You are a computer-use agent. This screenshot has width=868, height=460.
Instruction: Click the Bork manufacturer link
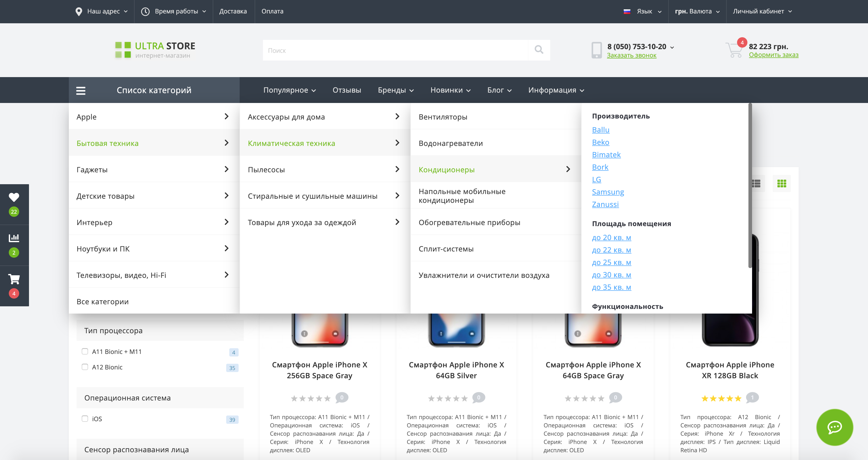[600, 167]
